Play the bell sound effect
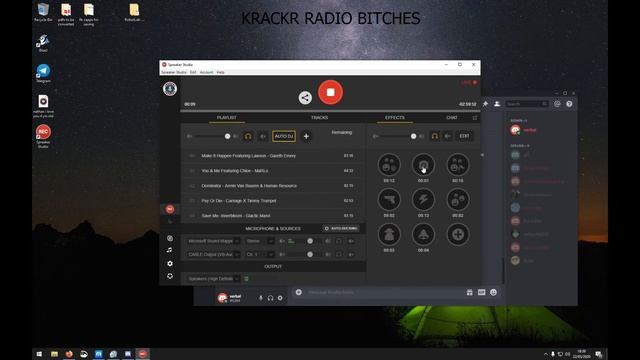This screenshot has width=640, height=360. coord(423,234)
